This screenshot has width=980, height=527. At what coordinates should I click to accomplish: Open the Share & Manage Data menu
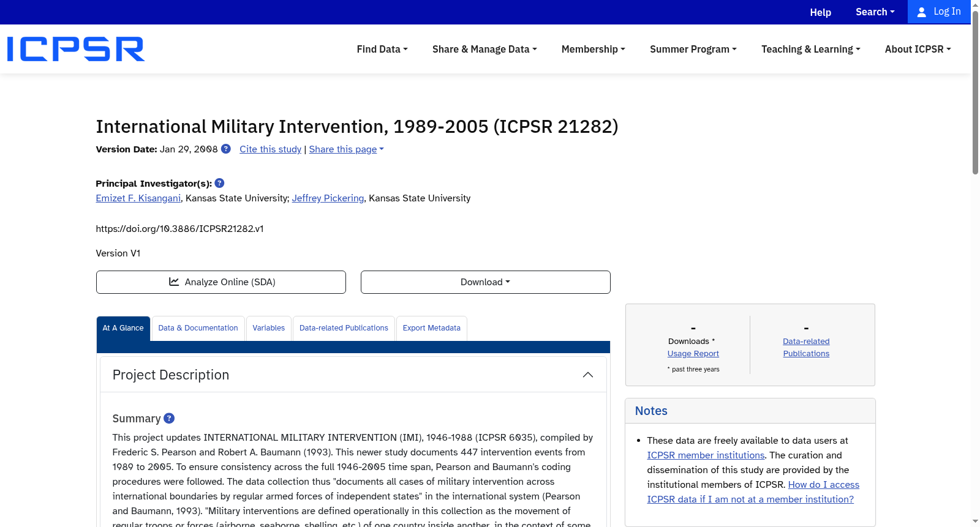(x=484, y=49)
